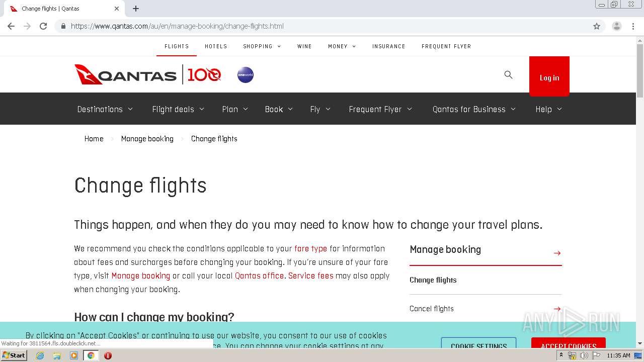Expand the Plan menu
This screenshot has width=644, height=362.
coord(235,109)
